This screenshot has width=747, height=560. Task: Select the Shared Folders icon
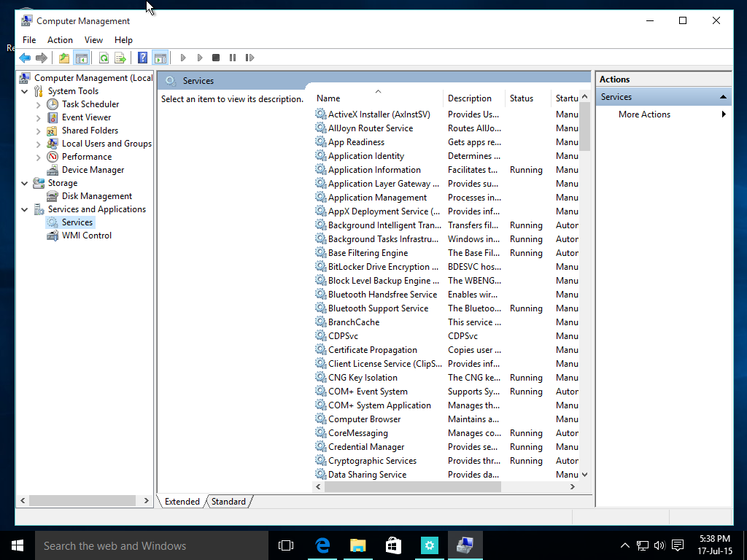click(x=53, y=130)
